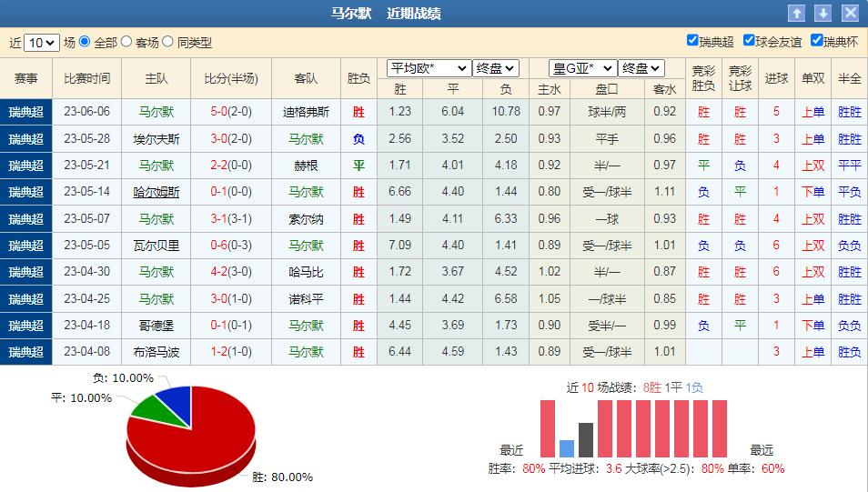The image size is (868, 492).
Task: Click win odds value 7.09
Action: coord(399,246)
